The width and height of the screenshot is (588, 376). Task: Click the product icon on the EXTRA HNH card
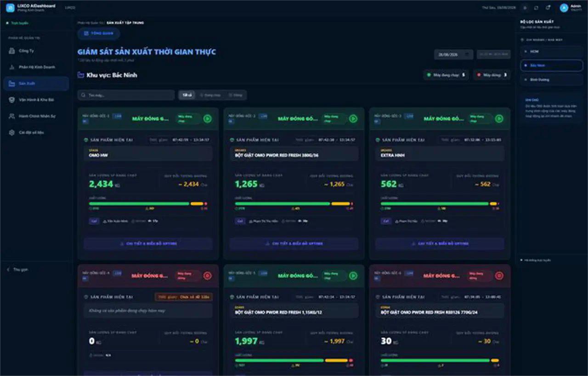pos(378,140)
